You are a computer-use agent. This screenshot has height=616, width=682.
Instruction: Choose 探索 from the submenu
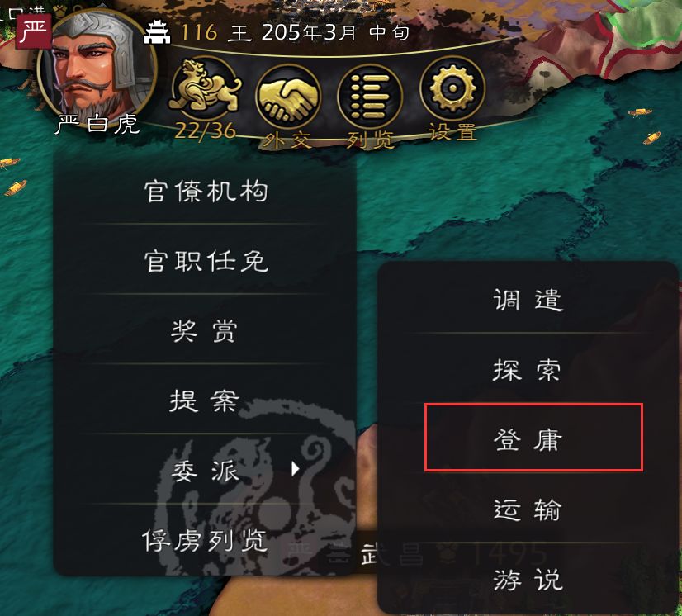(528, 370)
